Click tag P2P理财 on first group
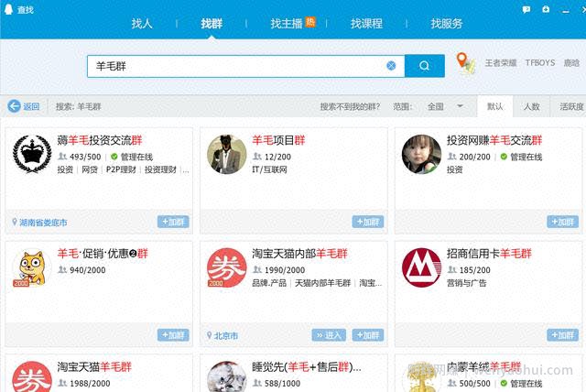The width and height of the screenshot is (586, 392). [x=121, y=169]
